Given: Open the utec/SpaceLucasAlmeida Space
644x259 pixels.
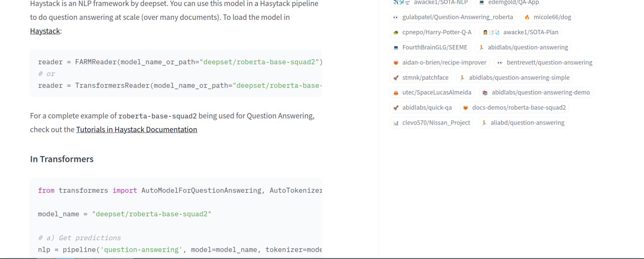Looking at the screenshot, I should (432, 92).
